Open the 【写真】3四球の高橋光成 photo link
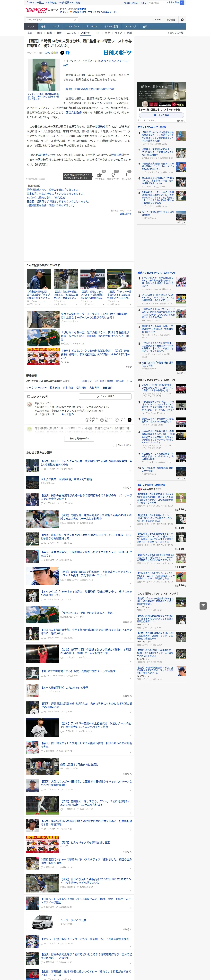The width and height of the screenshot is (210, 980). coord(89,89)
